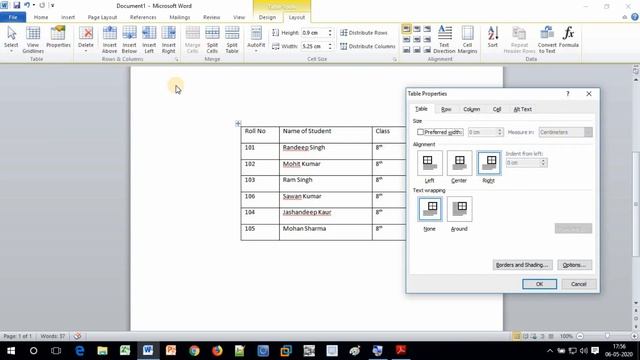Launch Chrome from the taskbar

click(194, 350)
